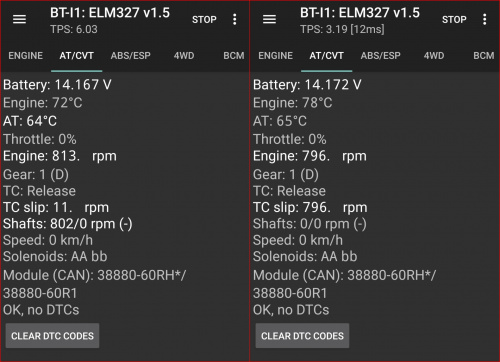Image resolution: width=500 pixels, height=362 pixels.
Task: Tap TC slip 796 rpm reading
Action: 310,208
